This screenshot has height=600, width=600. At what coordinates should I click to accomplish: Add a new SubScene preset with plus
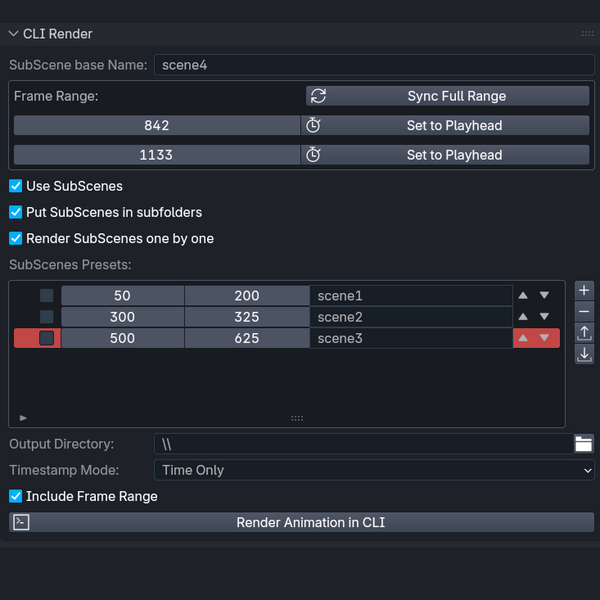584,290
